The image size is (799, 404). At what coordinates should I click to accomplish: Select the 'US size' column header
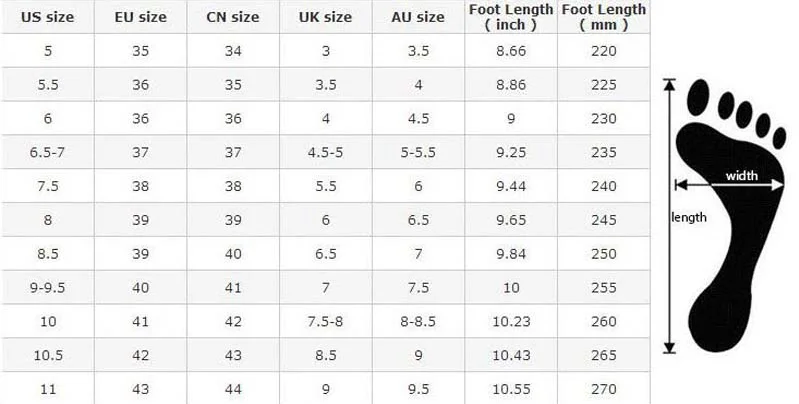[47, 17]
